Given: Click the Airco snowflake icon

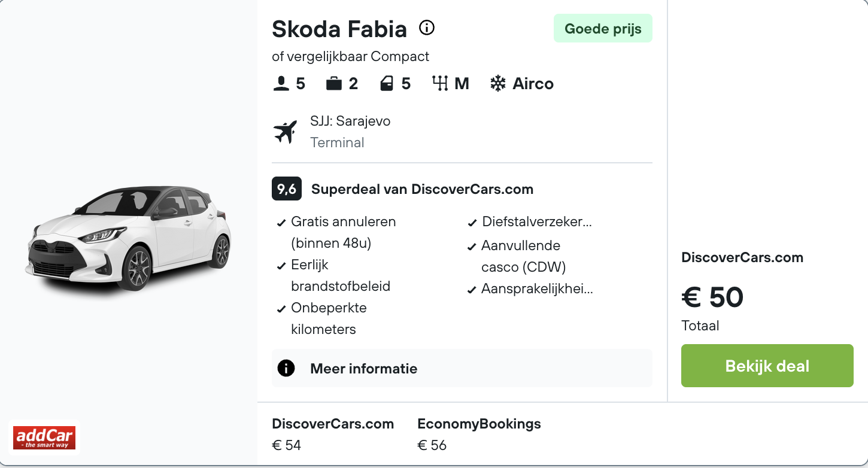Looking at the screenshot, I should pos(497,84).
